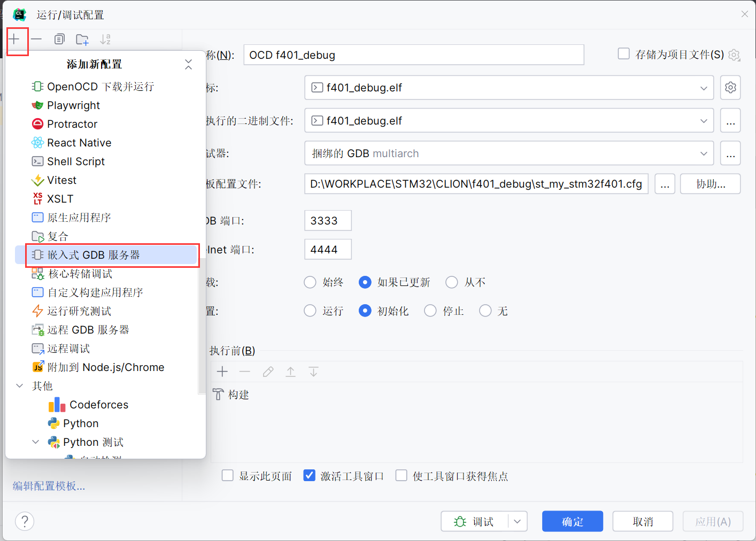The image size is (756, 541).
Task: Click the copy configuration icon in the toolbar
Action: (59, 39)
